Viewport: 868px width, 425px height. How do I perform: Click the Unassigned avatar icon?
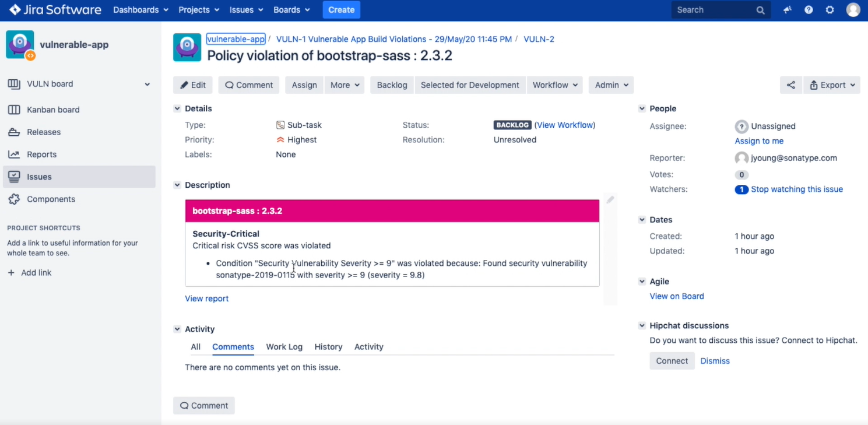pyautogui.click(x=742, y=127)
